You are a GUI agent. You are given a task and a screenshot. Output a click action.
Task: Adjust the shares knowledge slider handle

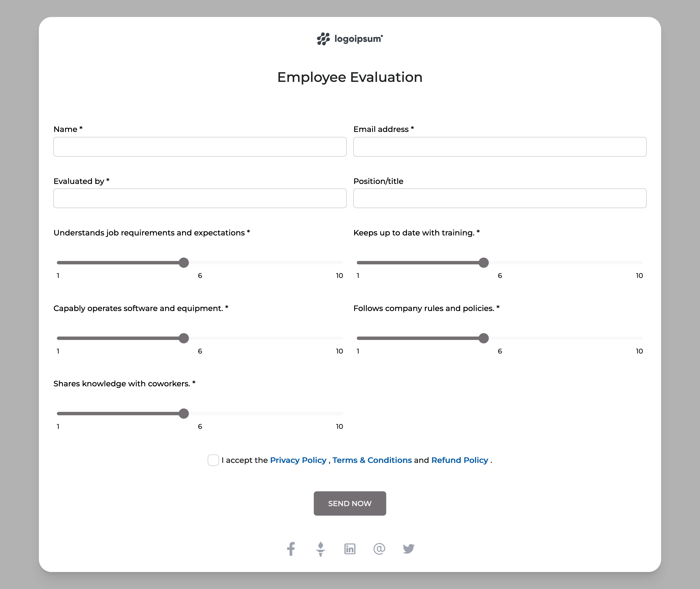click(x=184, y=413)
